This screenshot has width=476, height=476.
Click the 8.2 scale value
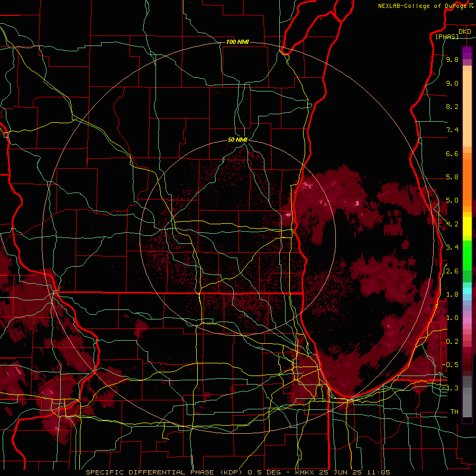click(x=452, y=106)
